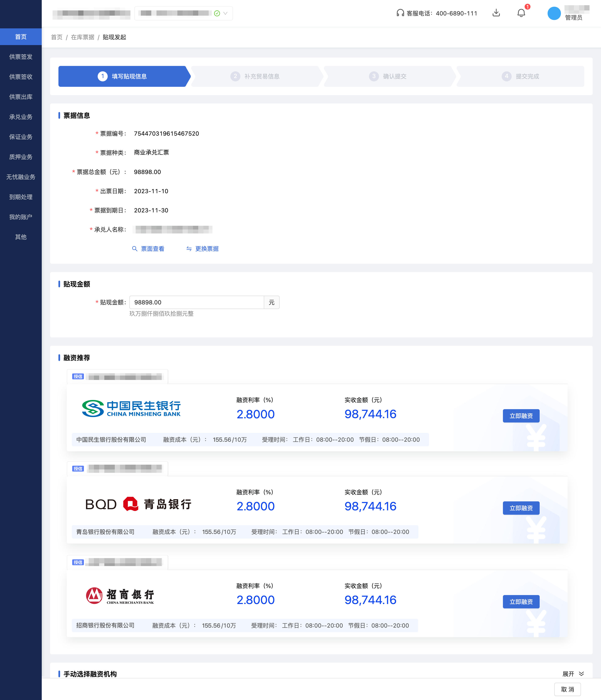
Task: Click bill type 商业承兑汇票
Action: (151, 152)
